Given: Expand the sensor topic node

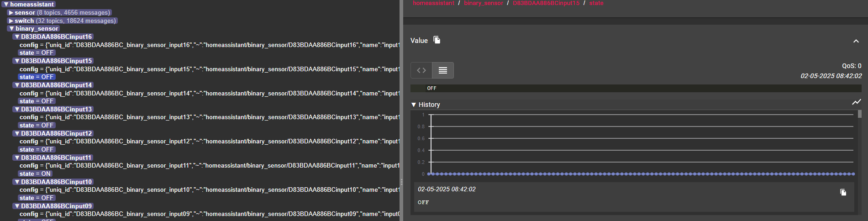Looking at the screenshot, I should tap(11, 13).
